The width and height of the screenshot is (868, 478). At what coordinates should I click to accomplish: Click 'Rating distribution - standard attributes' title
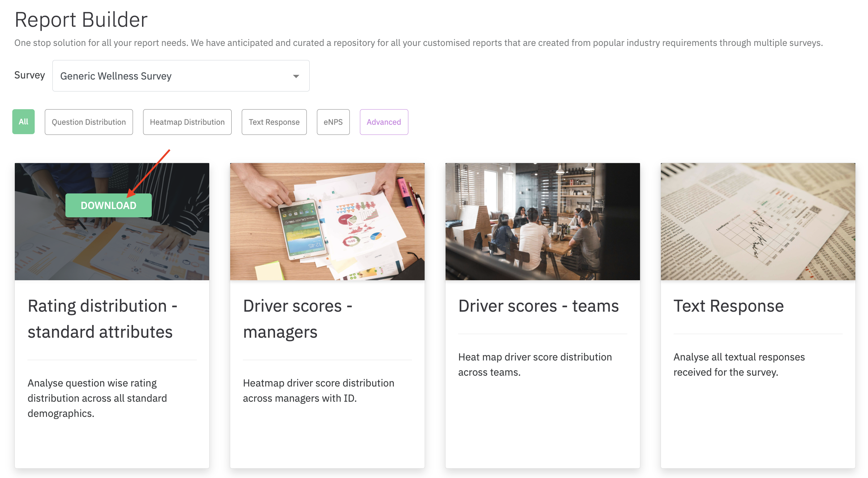(103, 319)
